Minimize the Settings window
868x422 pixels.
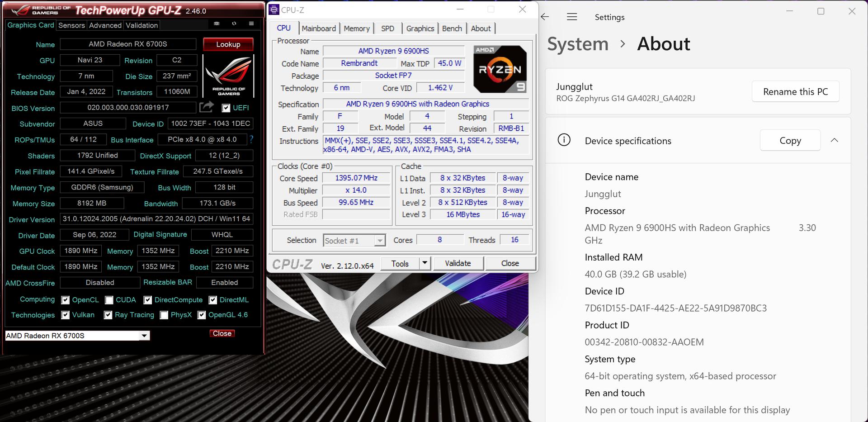point(790,11)
